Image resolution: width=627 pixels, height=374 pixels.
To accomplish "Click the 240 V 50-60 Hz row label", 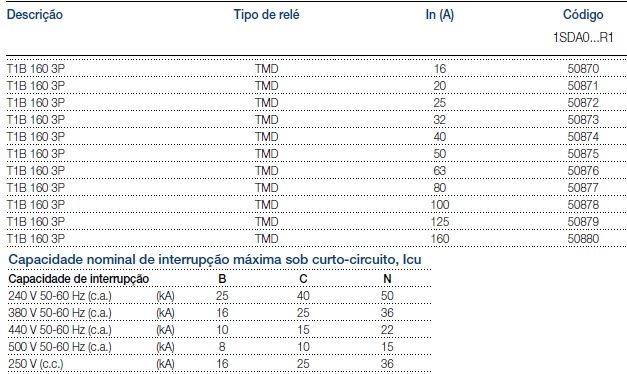I will (60, 296).
